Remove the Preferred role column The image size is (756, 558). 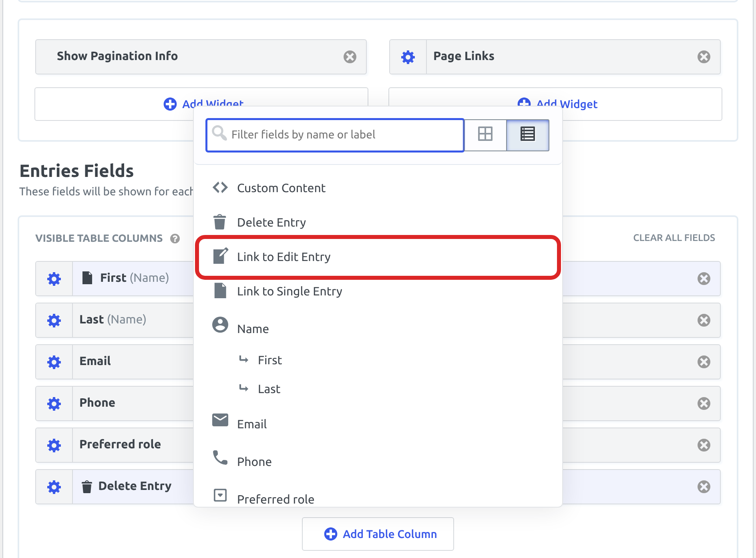[704, 445]
